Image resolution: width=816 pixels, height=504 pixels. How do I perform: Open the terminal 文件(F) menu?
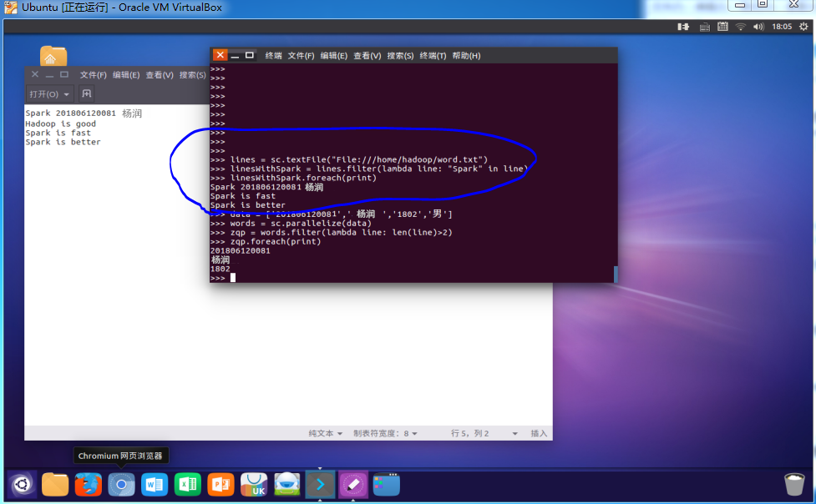301,56
